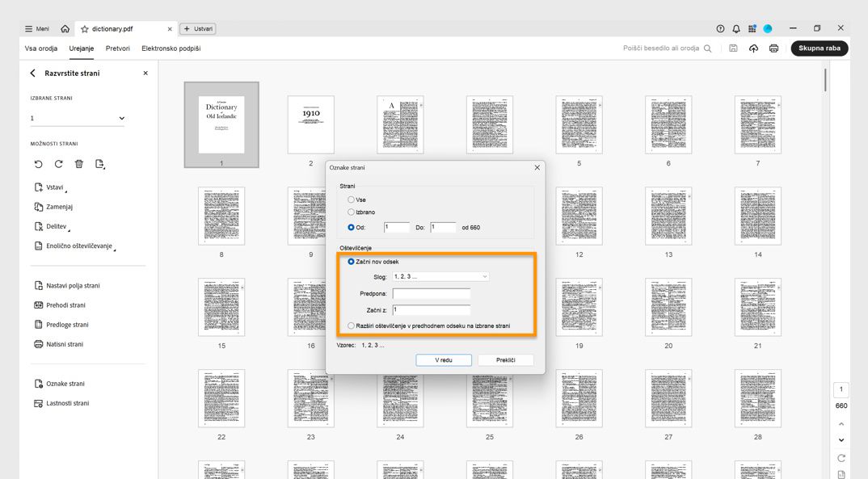Click the previous page up arrow
Image resolution: width=868 pixels, height=479 pixels.
click(841, 424)
